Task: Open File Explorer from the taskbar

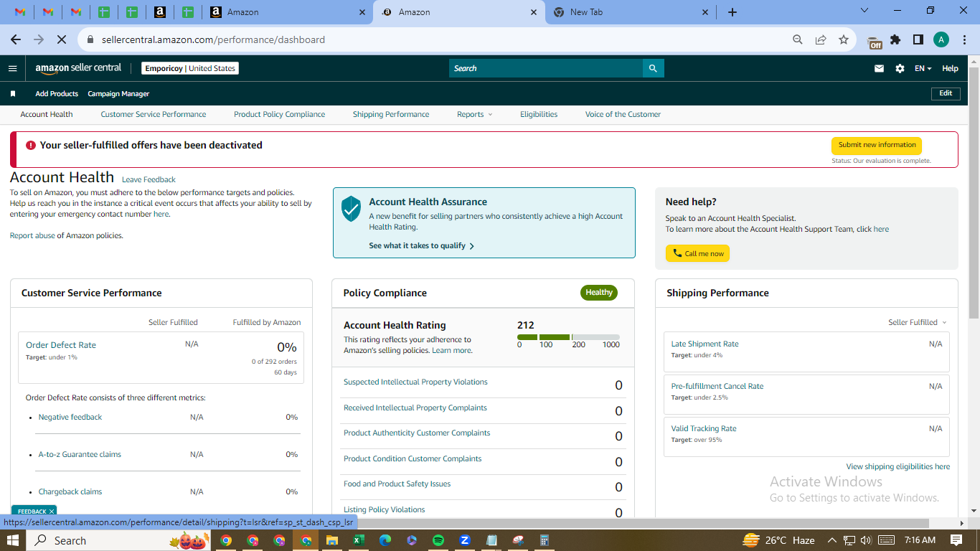Action: [x=332, y=540]
